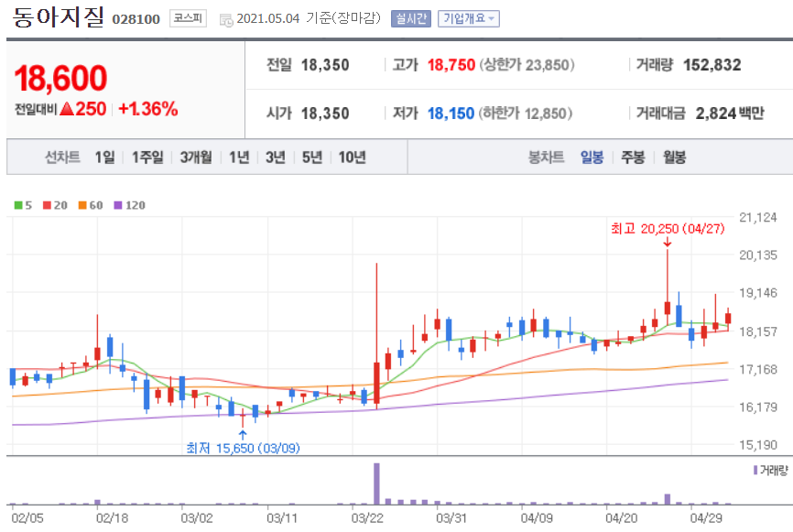The width and height of the screenshot is (793, 532).
Task: Click the change percentage +1.36%
Action: pyautogui.click(x=147, y=109)
